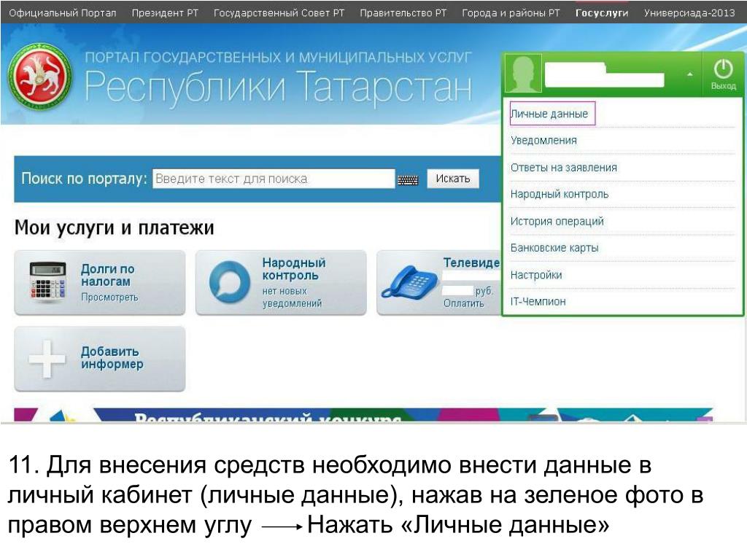
Task: Focus the Введите текст для поиска field
Action: 274,179
